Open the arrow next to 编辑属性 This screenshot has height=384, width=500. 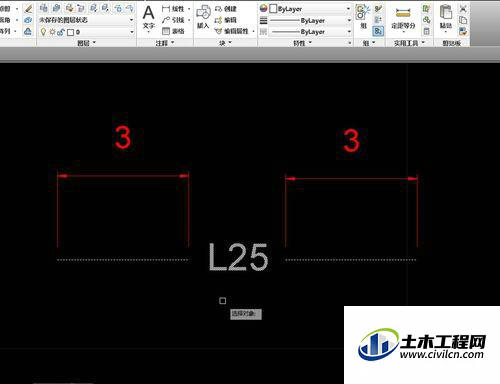254,31
